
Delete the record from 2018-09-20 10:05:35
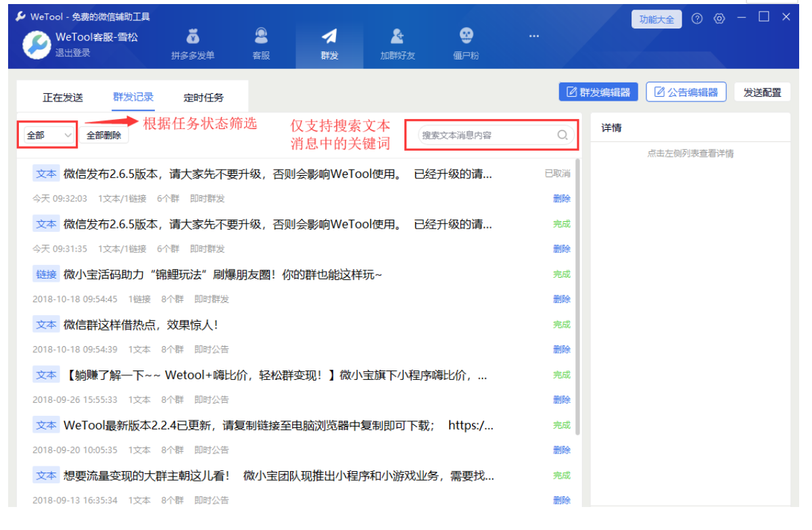coord(562,450)
